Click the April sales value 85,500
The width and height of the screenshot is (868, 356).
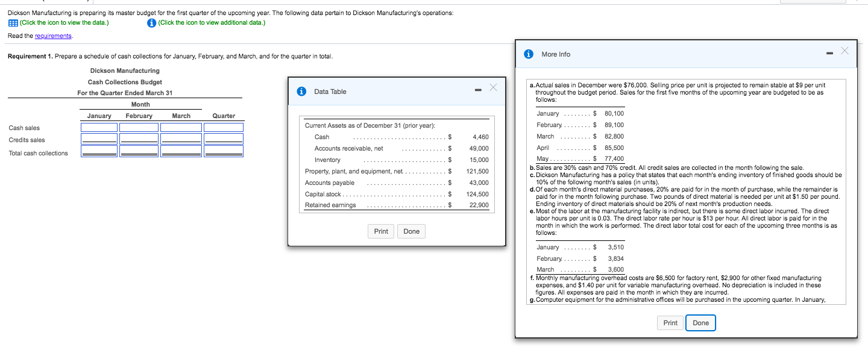tap(614, 148)
